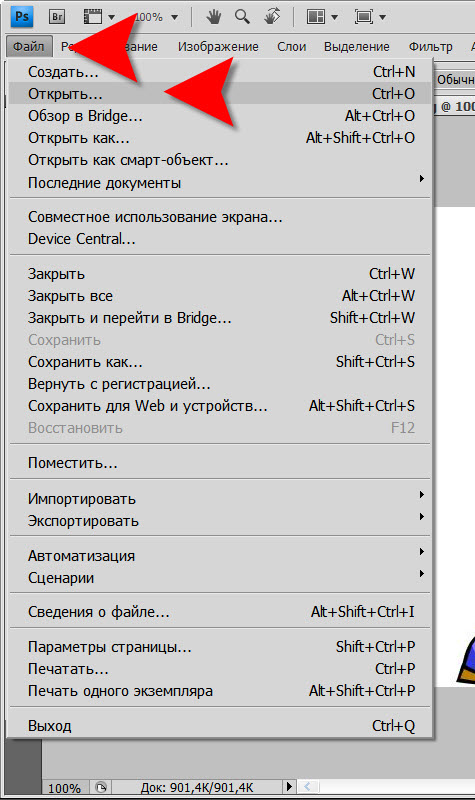Click the Photoshop Ps logo icon
475x800 pixels.
tap(22, 16)
